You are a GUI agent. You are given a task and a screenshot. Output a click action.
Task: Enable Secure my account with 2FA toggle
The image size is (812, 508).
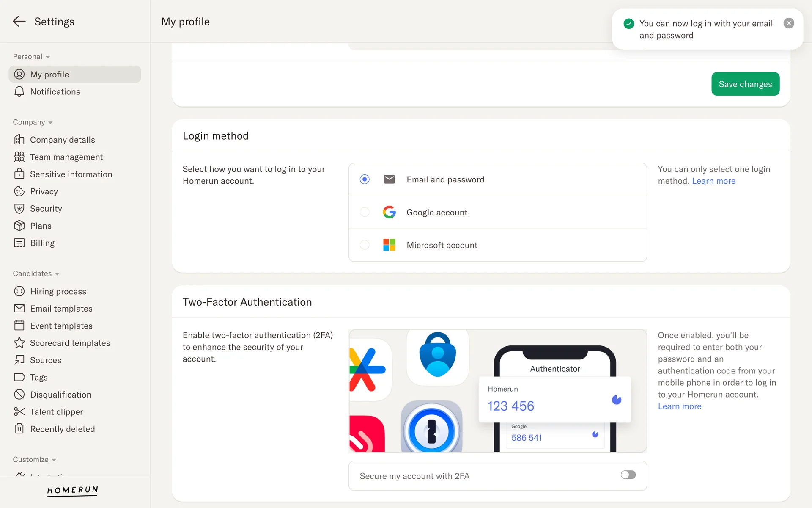click(628, 475)
